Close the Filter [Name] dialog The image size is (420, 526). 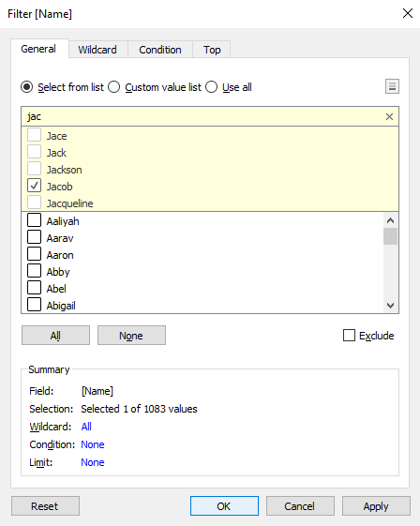point(408,13)
